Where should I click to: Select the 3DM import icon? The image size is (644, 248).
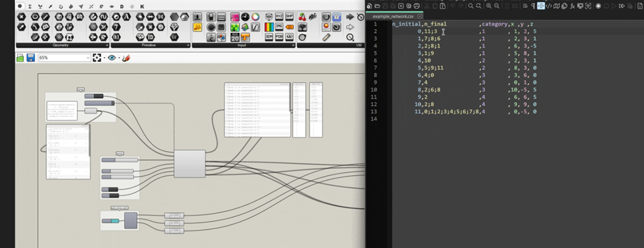269,37
